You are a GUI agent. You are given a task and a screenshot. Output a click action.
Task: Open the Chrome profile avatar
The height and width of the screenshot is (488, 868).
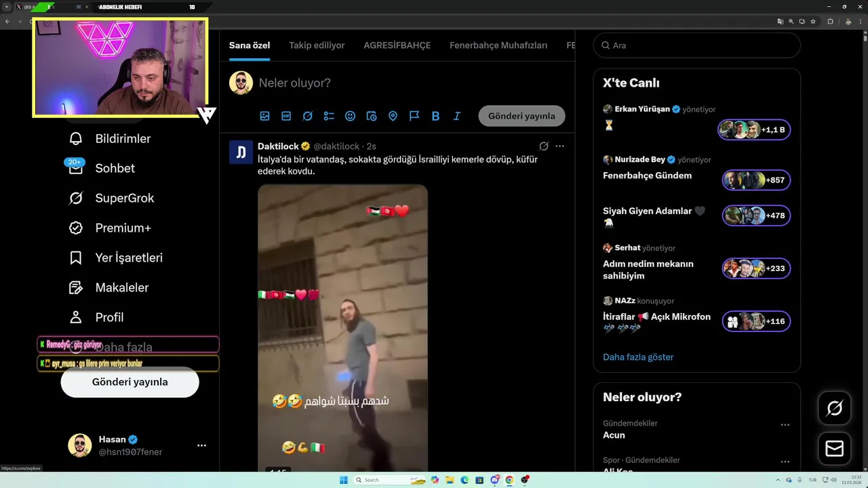point(848,22)
